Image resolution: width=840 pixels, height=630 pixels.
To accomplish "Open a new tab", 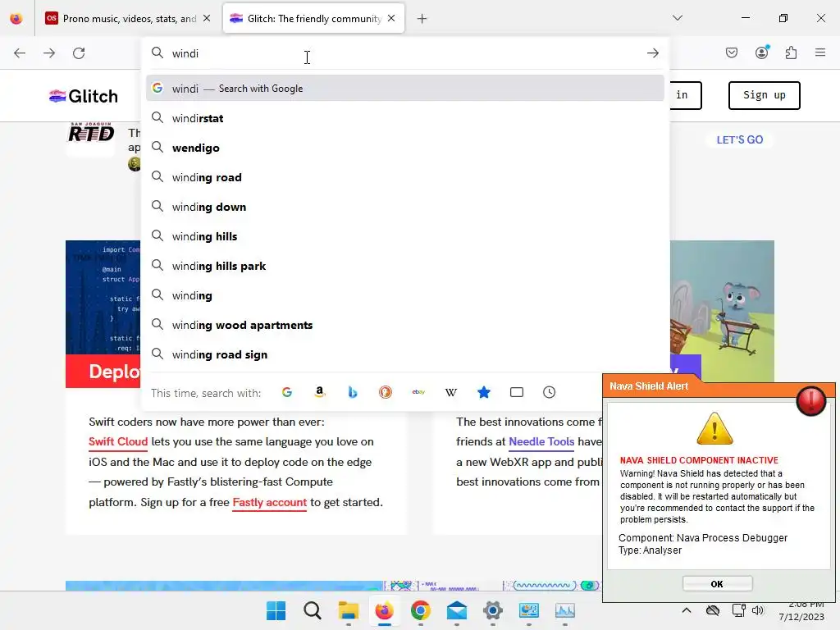I will [422, 19].
